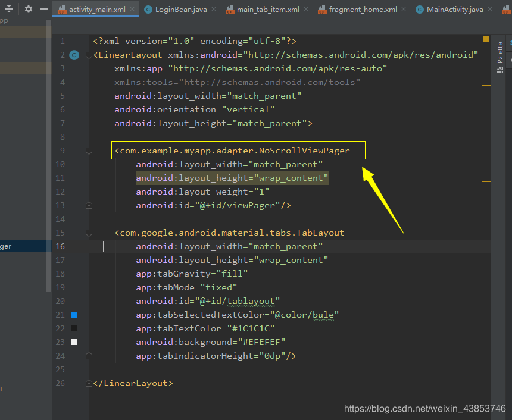Close the LoginBean.java tab
The image size is (512, 420).
pos(214,9)
